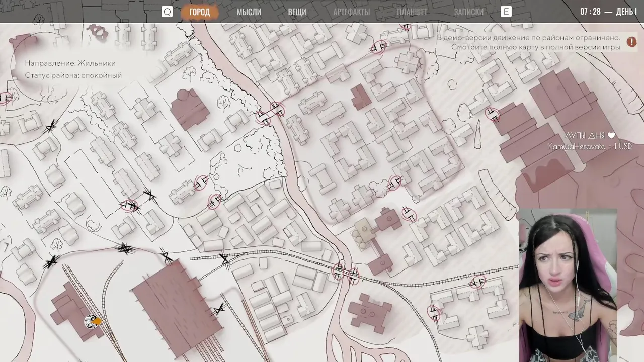Screen dimensions: 644x362
Task: Click the Q key previous-tab icon
Action: coord(167,12)
